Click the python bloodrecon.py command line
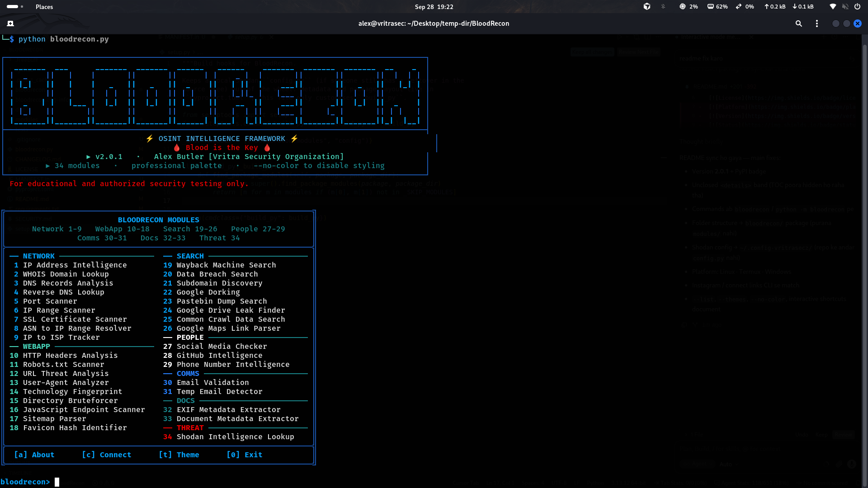868x488 pixels. (64, 39)
